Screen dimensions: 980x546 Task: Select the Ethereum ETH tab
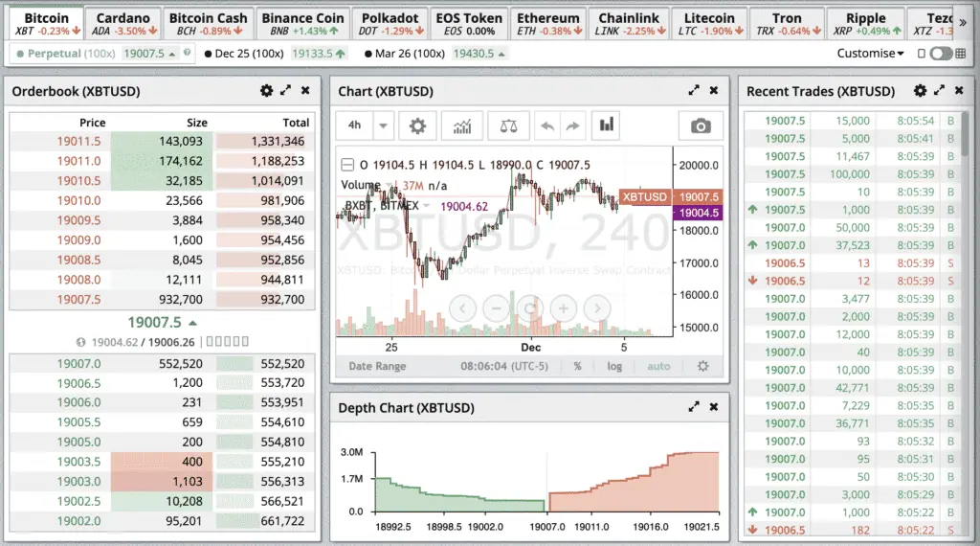[x=548, y=24]
